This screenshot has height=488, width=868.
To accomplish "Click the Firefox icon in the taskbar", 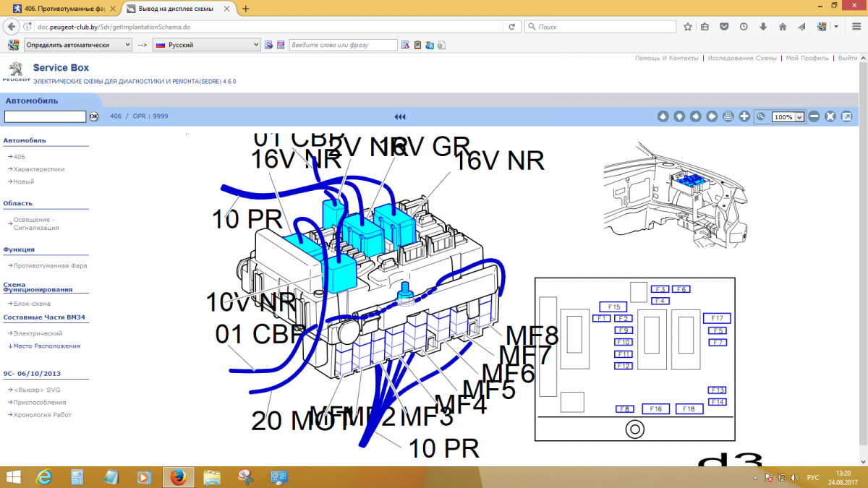I will point(177,477).
